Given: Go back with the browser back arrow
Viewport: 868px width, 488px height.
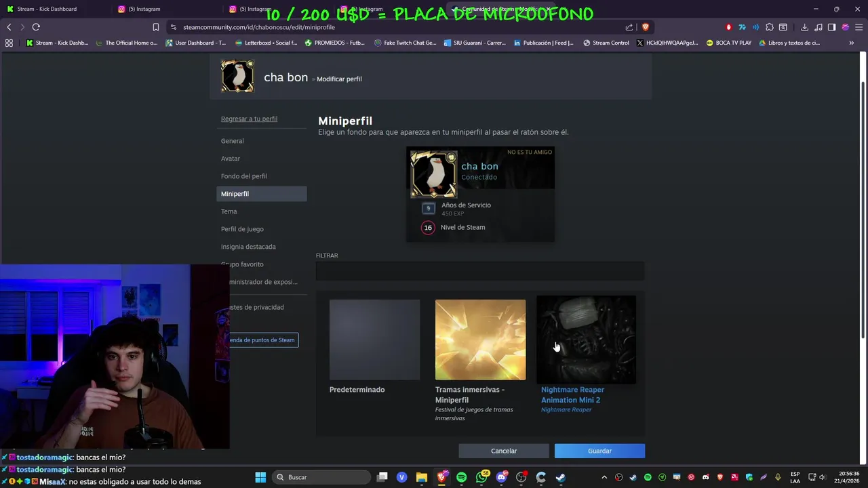Looking at the screenshot, I should [9, 27].
